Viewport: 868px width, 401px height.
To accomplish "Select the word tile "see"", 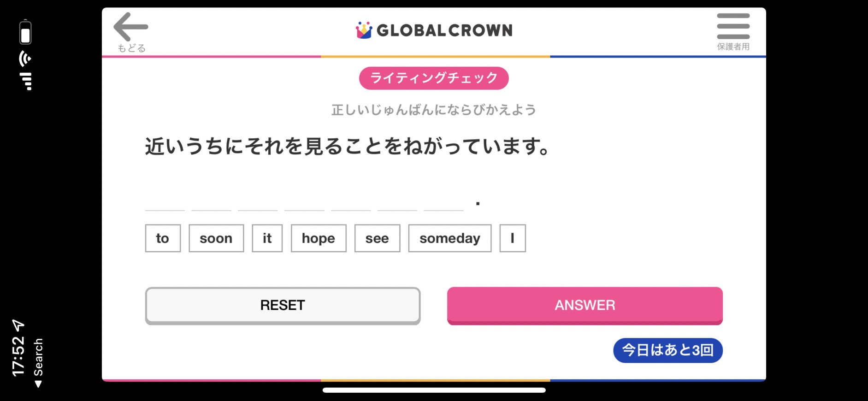I will pyautogui.click(x=377, y=238).
